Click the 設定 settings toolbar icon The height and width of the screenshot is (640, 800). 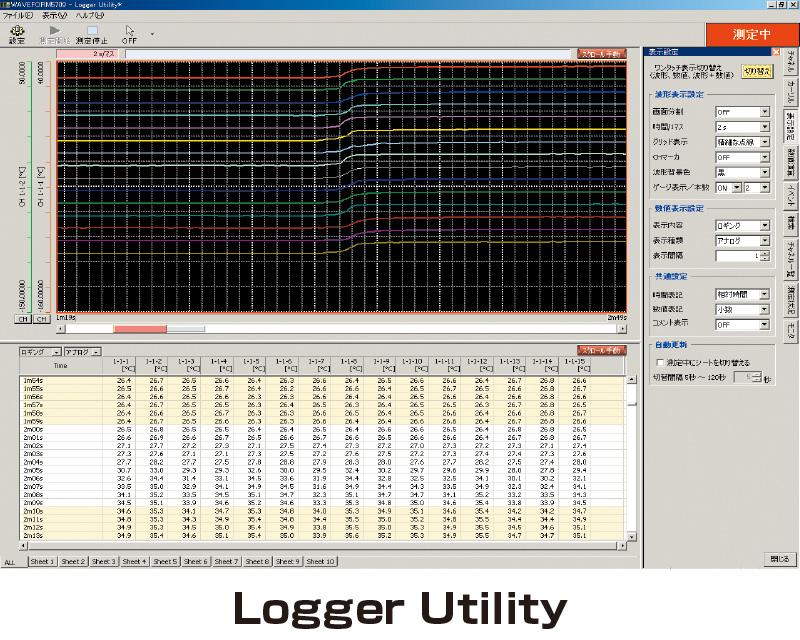point(17,34)
